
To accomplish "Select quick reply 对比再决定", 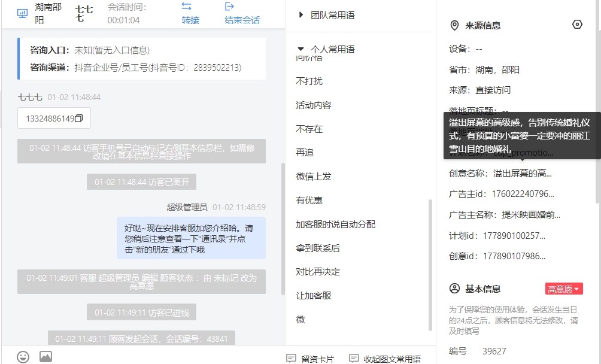I will (x=318, y=272).
